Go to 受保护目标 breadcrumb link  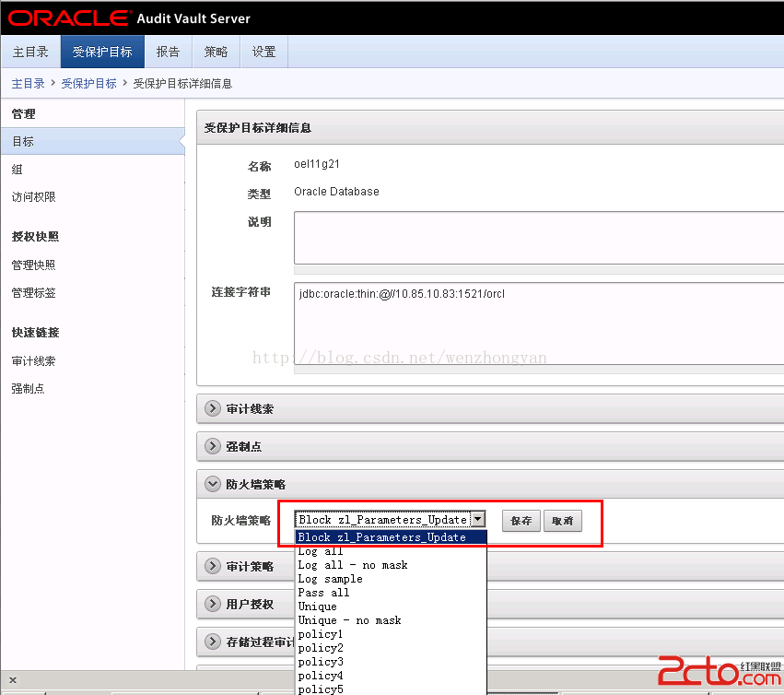(x=89, y=84)
